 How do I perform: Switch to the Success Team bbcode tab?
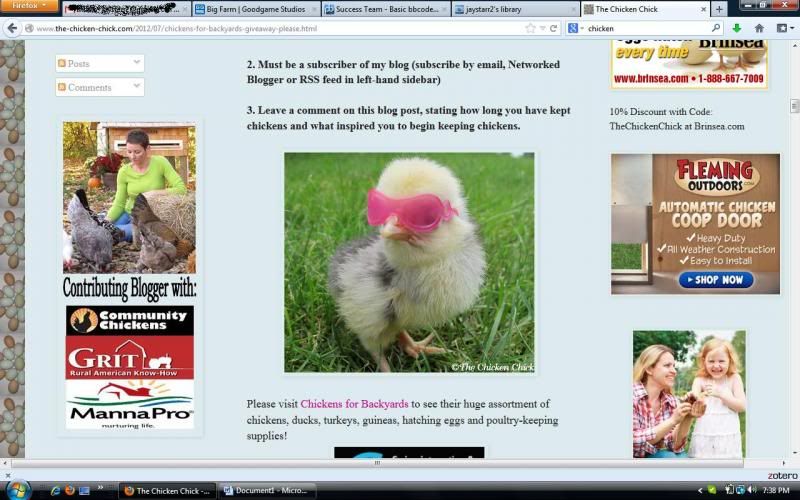click(386, 9)
